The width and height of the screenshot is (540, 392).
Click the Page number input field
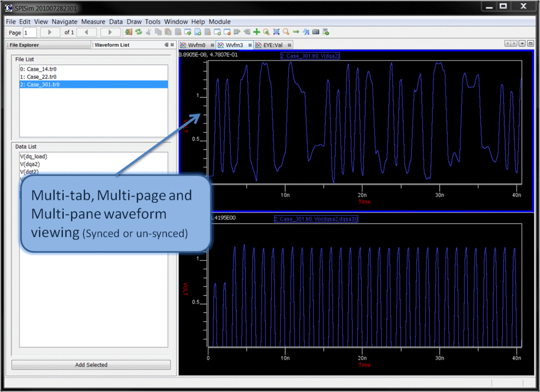tap(30, 33)
